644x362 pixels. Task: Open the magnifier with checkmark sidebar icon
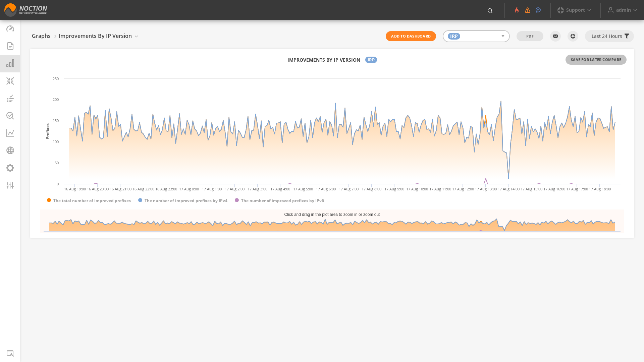click(x=10, y=116)
